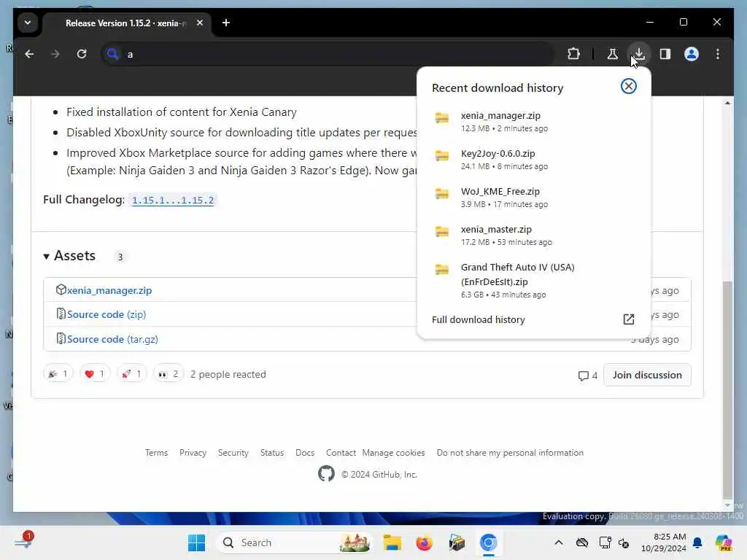Collapse the Assets section

69,256
